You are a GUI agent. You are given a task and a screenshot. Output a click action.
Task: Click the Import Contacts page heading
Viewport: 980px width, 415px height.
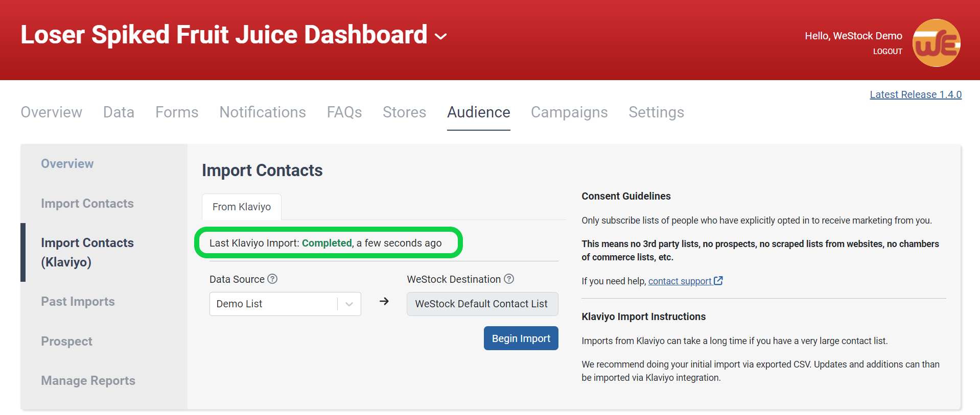click(262, 170)
